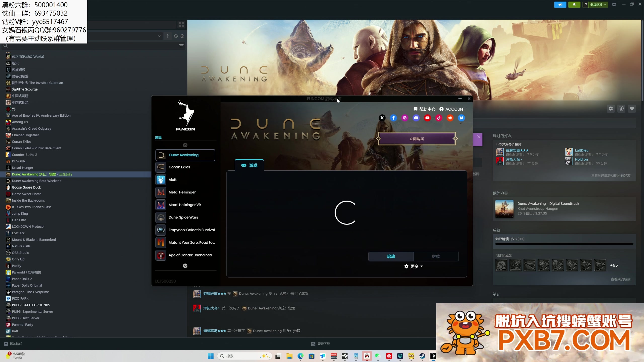The width and height of the screenshot is (644, 362).
Task: Click the library sort arrow icon
Action: [x=168, y=36]
